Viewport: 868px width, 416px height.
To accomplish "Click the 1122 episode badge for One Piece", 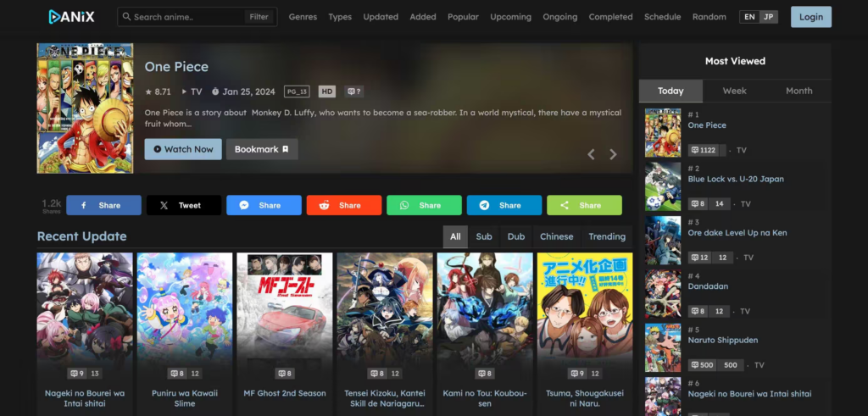I will click(x=703, y=150).
